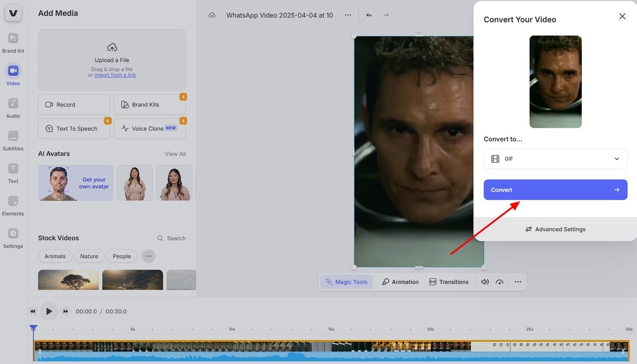Click Get your own avatar card

(76, 183)
